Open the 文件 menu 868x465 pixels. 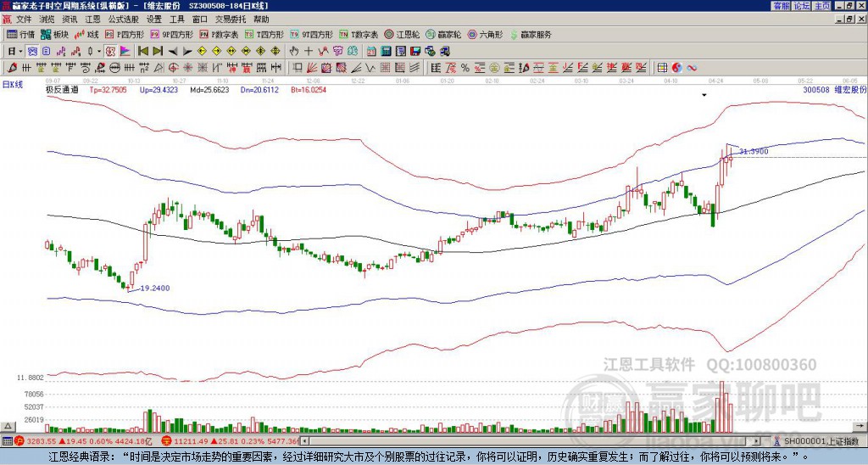pos(24,20)
